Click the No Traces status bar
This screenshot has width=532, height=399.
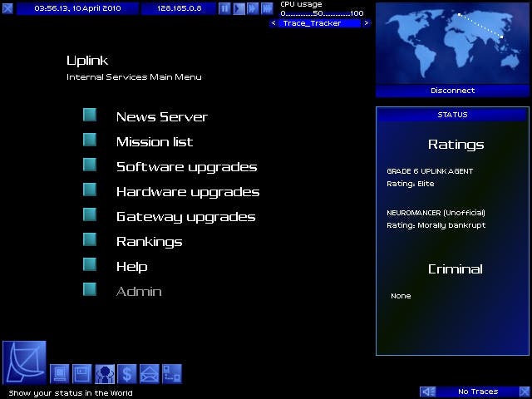click(478, 392)
